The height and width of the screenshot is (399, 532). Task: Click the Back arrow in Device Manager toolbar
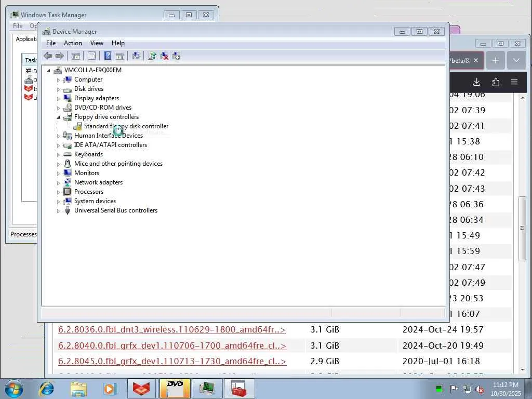point(48,56)
